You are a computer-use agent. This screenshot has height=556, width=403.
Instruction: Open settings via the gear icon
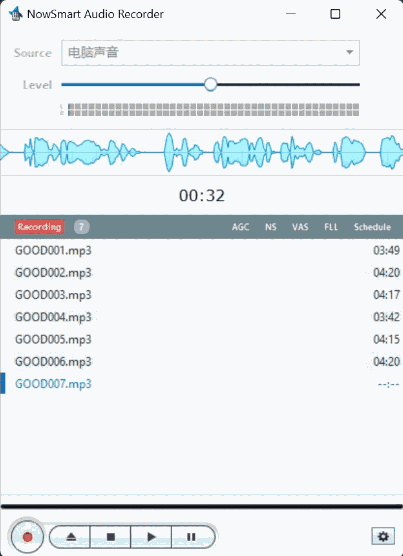pos(383,536)
